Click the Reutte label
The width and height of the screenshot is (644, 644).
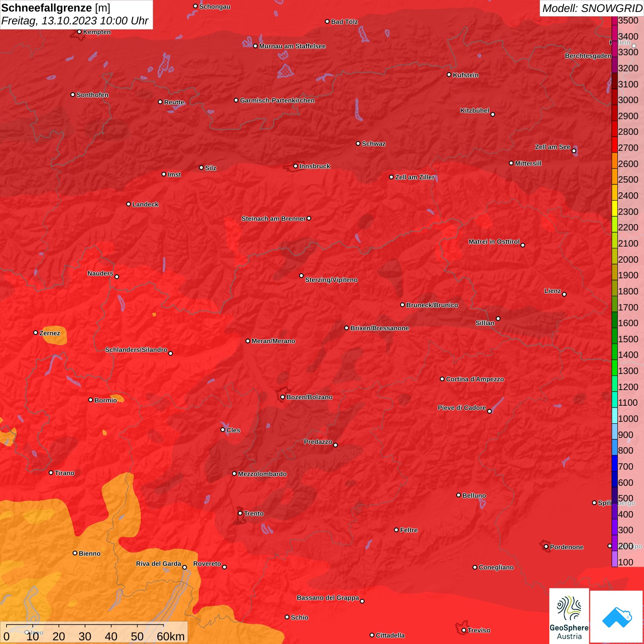click(x=174, y=102)
